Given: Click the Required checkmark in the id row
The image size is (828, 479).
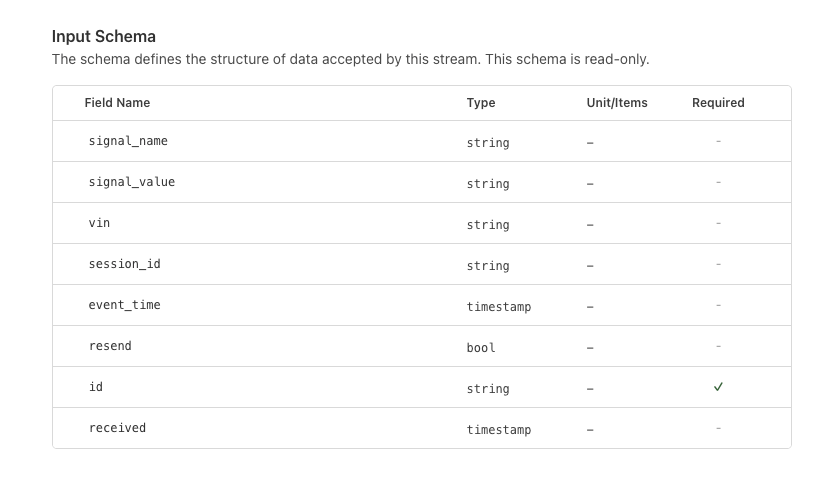Looking at the screenshot, I should [x=718, y=387].
